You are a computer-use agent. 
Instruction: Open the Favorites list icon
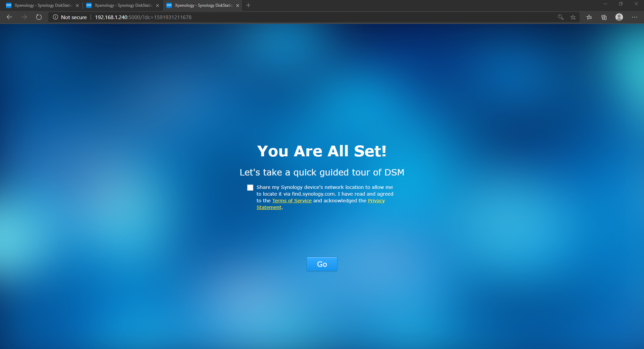click(x=589, y=17)
